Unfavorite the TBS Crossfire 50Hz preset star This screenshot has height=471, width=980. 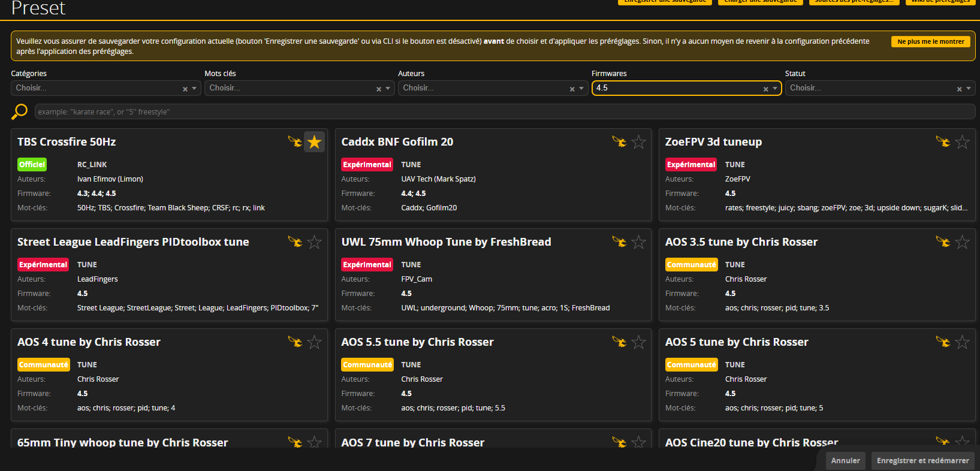(x=314, y=142)
